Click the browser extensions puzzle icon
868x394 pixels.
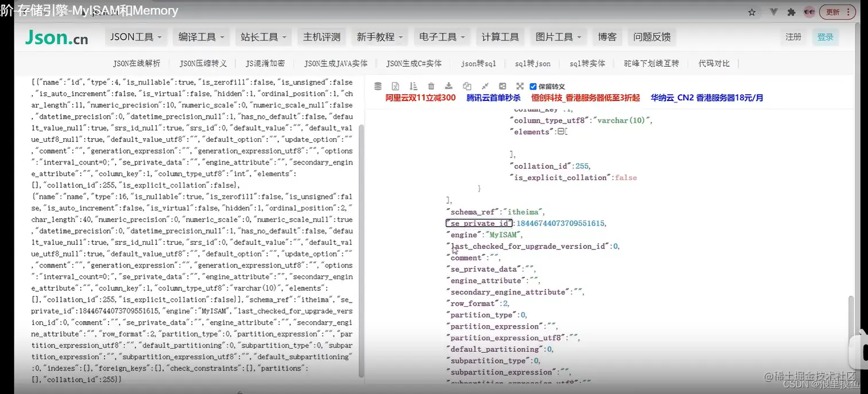(792, 11)
